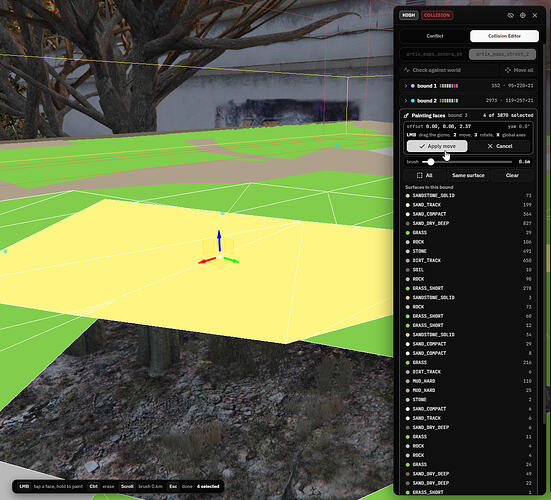Select the Collision Editor tab
551x500 pixels.
[x=504, y=36]
